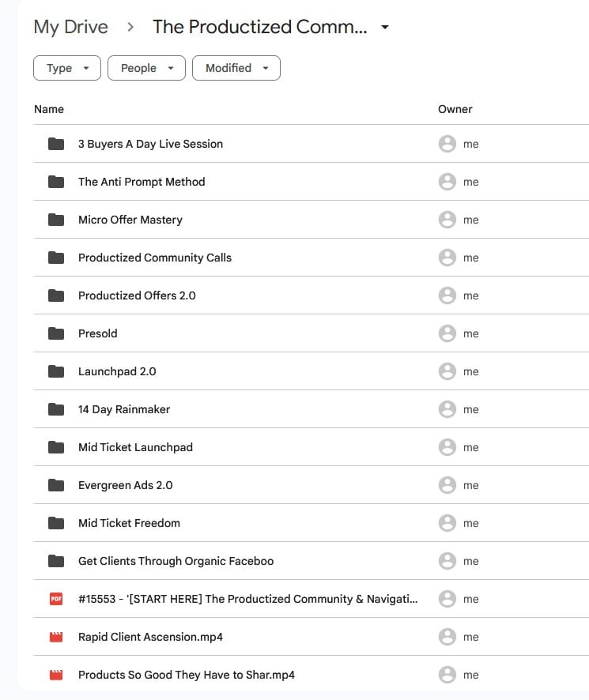Click the Owner column header

tap(455, 109)
